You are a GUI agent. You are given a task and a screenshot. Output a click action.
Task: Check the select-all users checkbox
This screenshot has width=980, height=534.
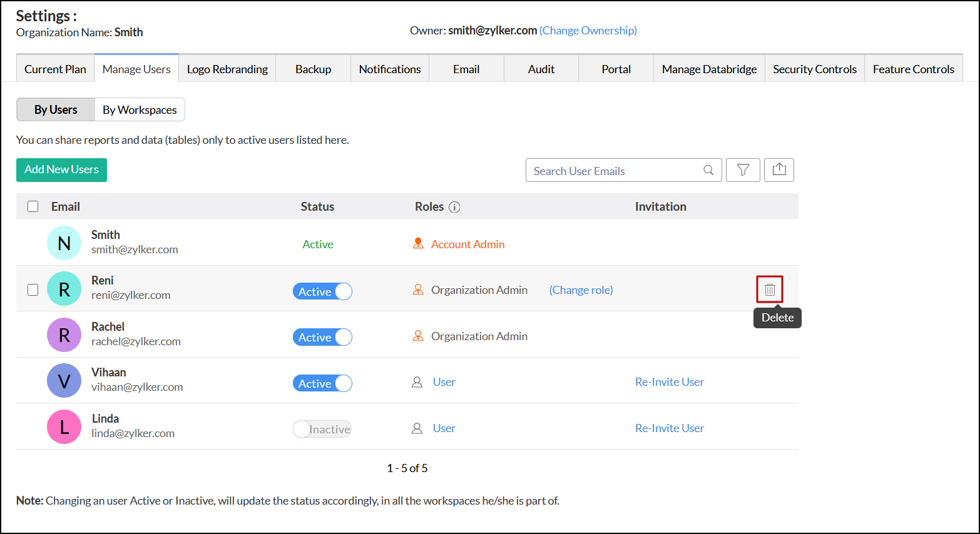coord(33,206)
